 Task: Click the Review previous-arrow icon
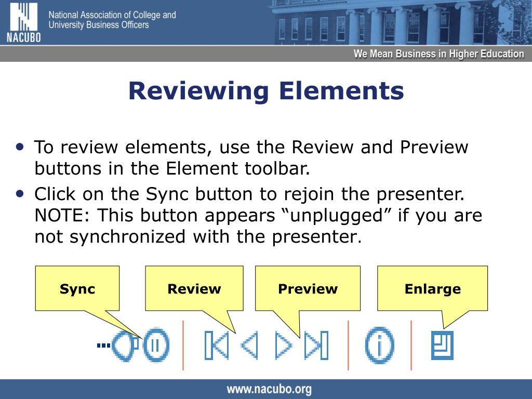tap(250, 345)
